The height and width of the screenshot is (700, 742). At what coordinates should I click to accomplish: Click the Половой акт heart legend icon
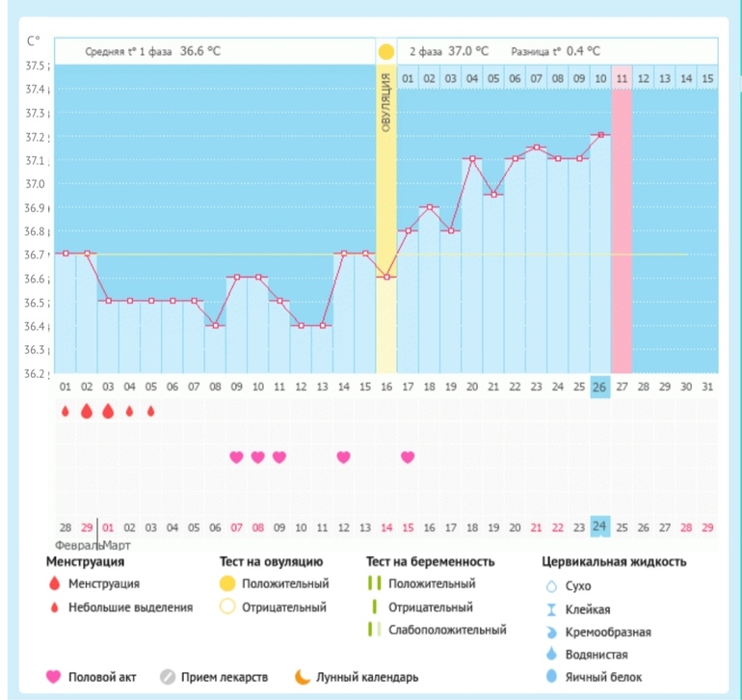54,677
